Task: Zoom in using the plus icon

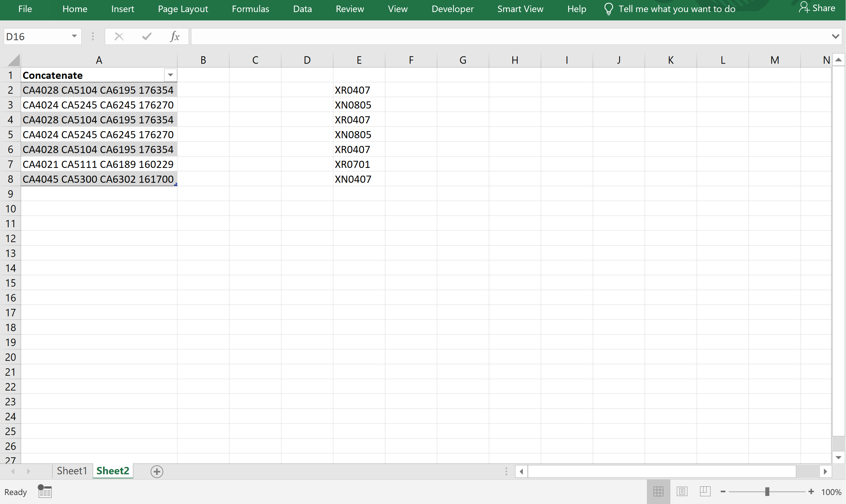Action: click(x=812, y=491)
